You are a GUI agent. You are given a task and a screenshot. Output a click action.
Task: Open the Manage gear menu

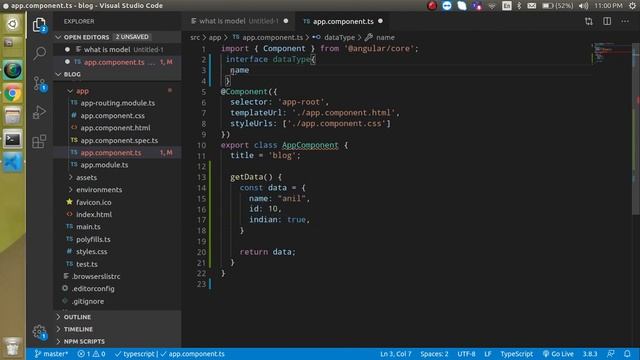tap(40, 332)
